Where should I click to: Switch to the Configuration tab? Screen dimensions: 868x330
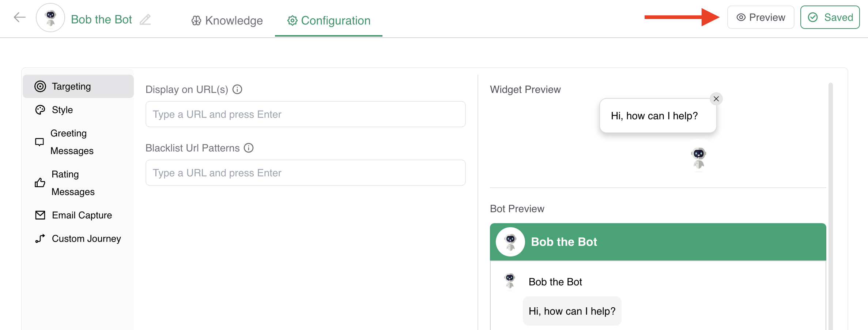(329, 20)
